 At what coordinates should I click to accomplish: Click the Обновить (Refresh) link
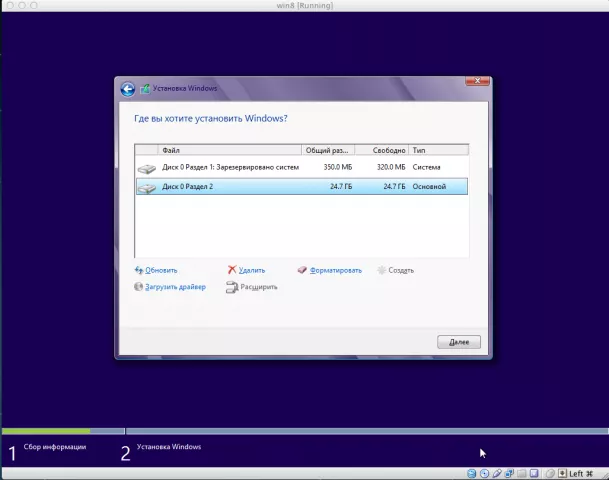160,270
